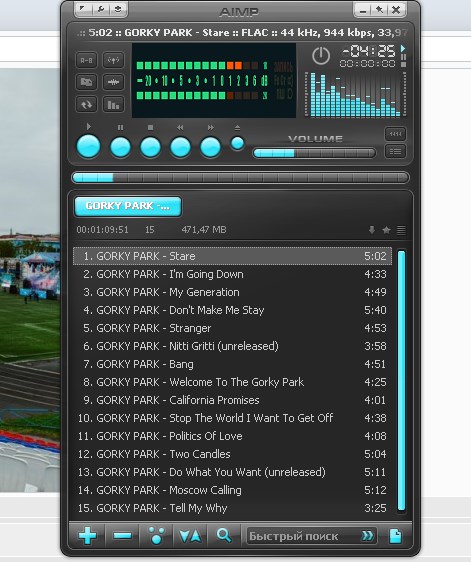Open the playlist menu lines icon

click(401, 230)
